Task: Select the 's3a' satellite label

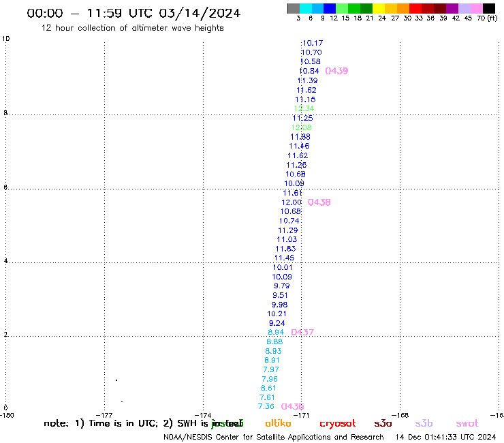Action: (383, 423)
